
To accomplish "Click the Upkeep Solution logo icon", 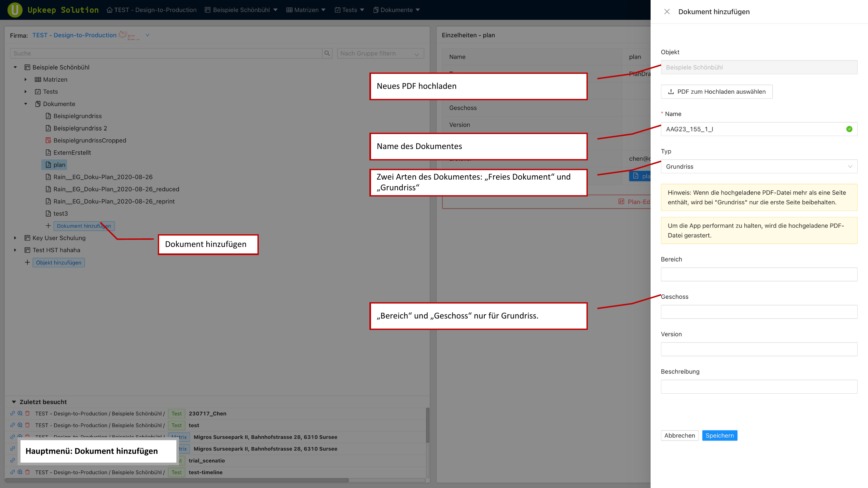I will (x=15, y=10).
